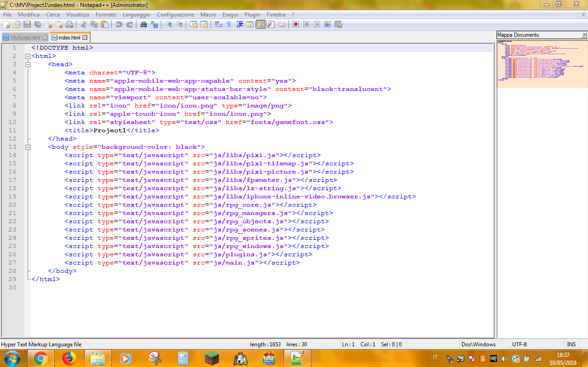Select the index.html tab
The height and width of the screenshot is (367, 588).
(x=69, y=38)
